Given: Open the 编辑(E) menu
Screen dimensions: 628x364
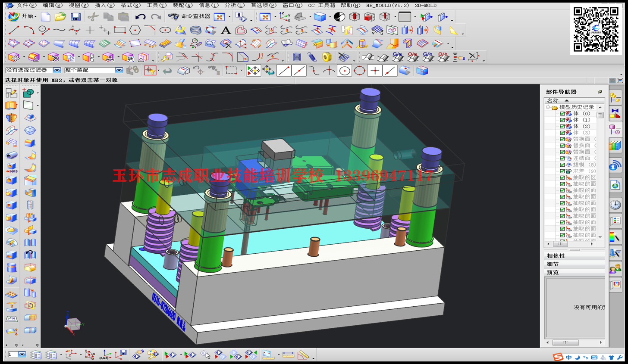Looking at the screenshot, I should click(x=53, y=6).
